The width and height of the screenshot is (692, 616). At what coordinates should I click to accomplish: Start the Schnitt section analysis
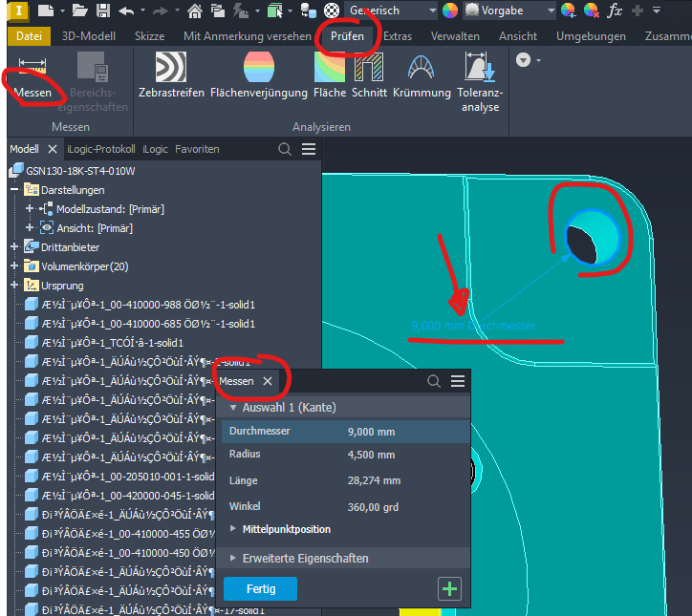[369, 75]
